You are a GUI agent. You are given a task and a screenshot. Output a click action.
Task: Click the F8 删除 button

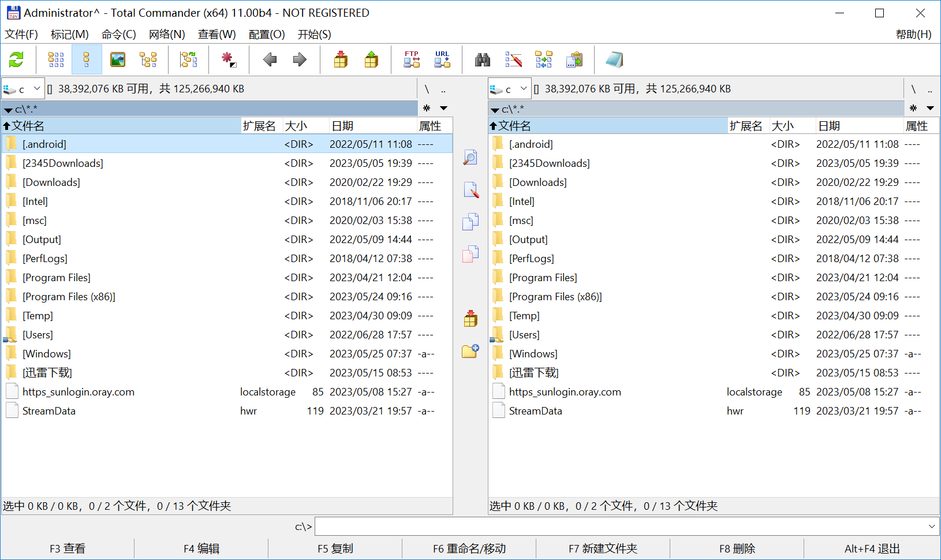pos(737,548)
